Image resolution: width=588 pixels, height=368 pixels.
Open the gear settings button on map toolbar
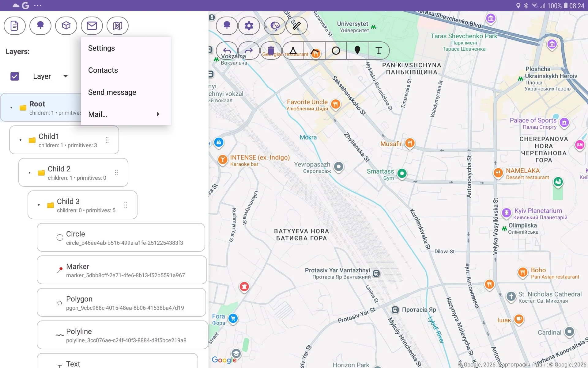point(249,26)
